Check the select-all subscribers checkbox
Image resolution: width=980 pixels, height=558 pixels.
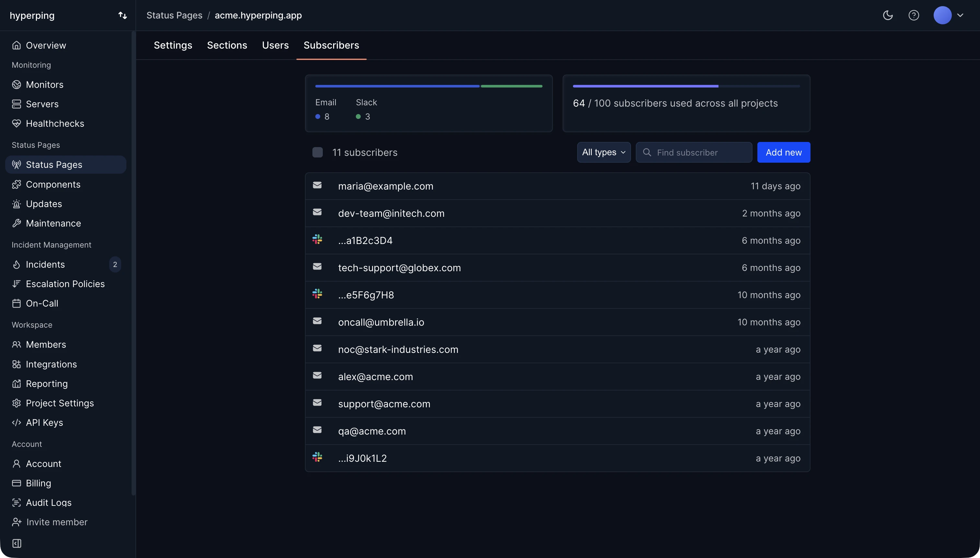(317, 152)
